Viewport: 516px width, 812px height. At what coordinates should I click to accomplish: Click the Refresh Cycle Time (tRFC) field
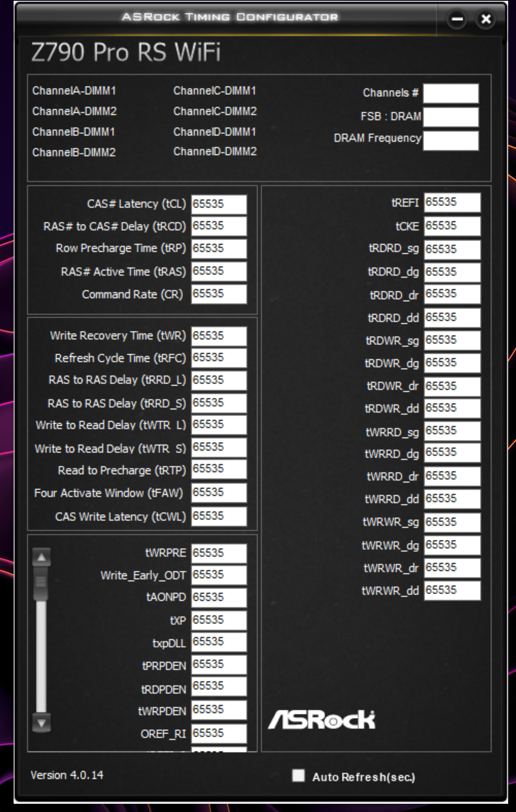pyautogui.click(x=219, y=358)
